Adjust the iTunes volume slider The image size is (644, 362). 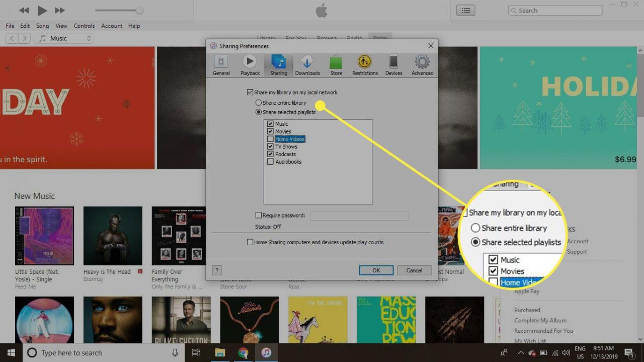[x=119, y=11]
